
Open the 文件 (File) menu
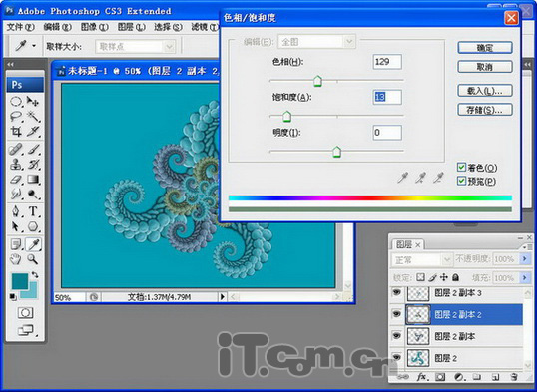pyautogui.click(x=21, y=27)
